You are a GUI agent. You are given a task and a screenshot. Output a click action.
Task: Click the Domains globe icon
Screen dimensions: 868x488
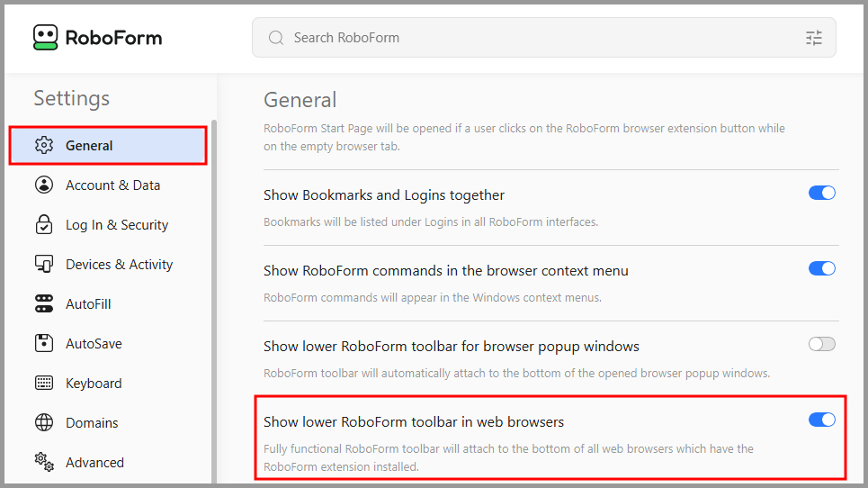(x=44, y=422)
